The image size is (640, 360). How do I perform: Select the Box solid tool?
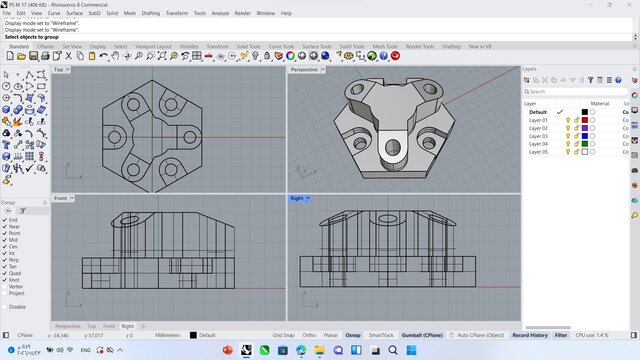pyautogui.click(x=6, y=110)
